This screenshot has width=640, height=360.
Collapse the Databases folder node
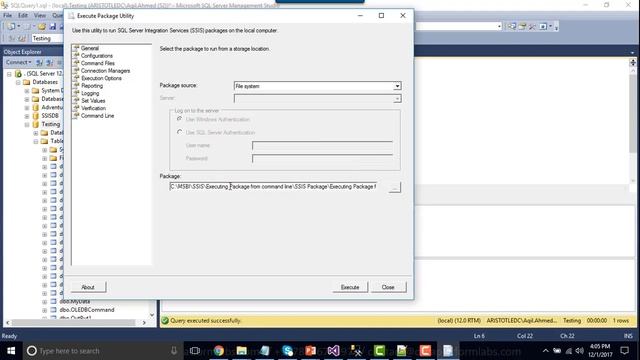(18, 82)
